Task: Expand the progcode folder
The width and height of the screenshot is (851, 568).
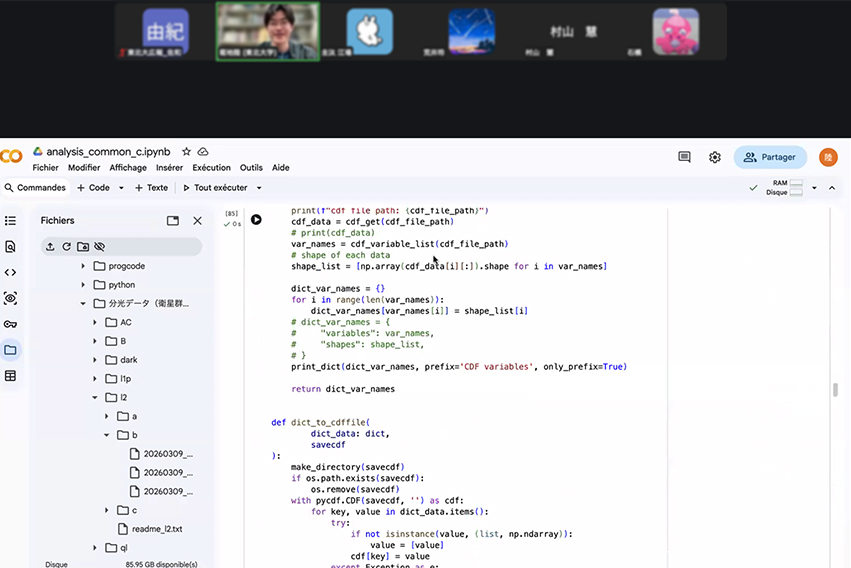Action: click(x=84, y=266)
